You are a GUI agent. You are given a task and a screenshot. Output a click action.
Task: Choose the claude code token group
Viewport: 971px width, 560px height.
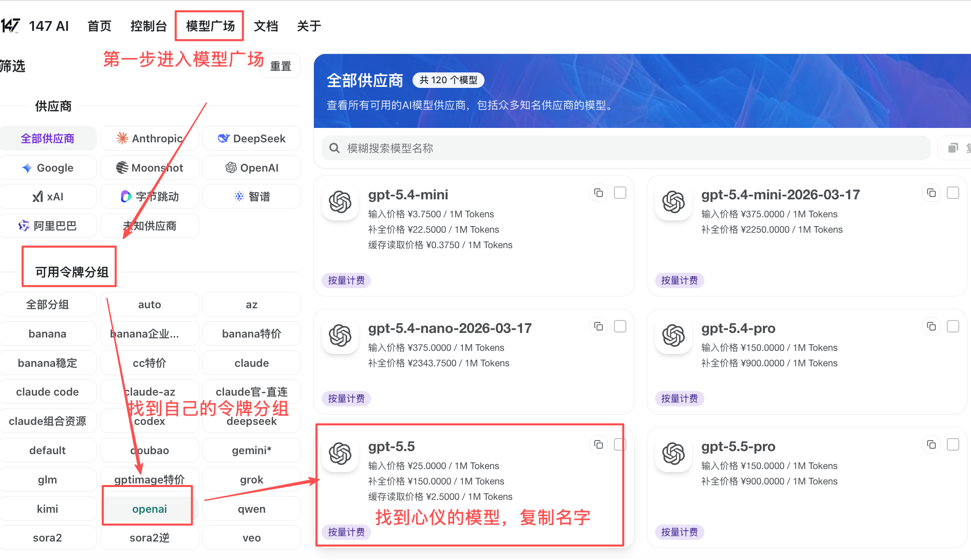click(x=48, y=391)
